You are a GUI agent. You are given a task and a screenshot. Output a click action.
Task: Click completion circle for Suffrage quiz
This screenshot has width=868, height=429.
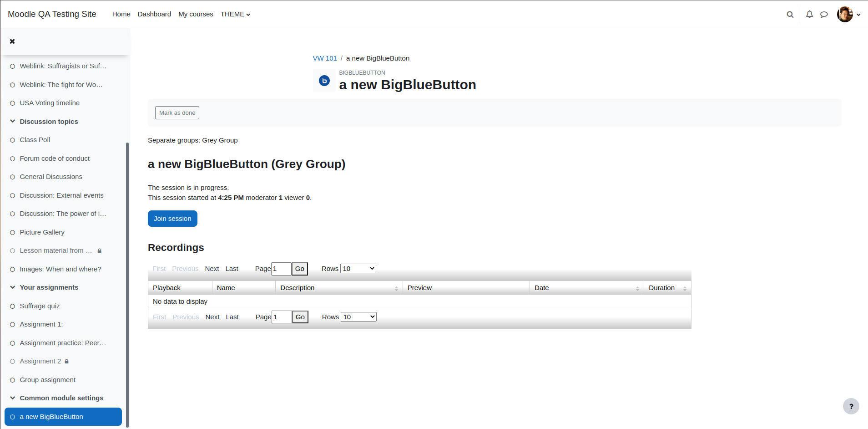[x=12, y=306]
